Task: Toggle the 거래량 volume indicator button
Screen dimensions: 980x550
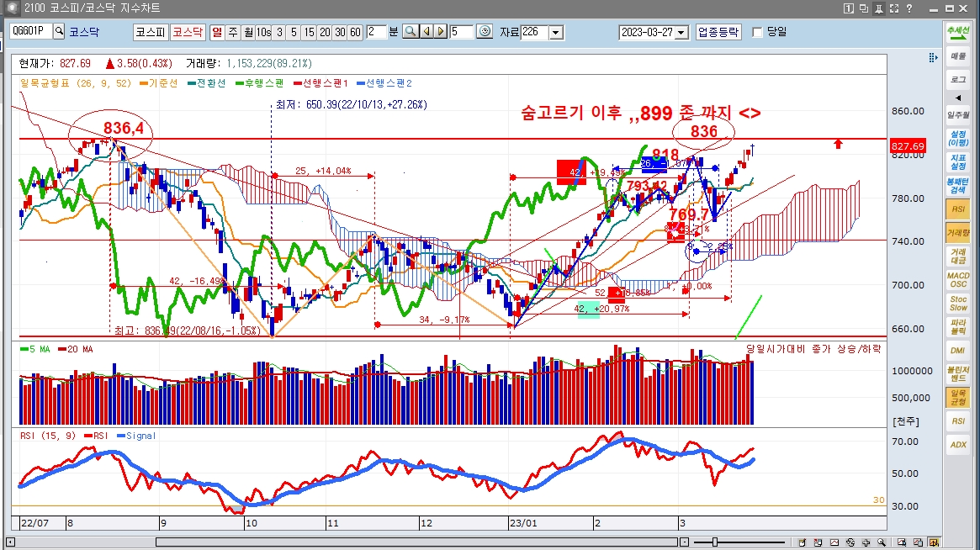Action: coord(958,232)
